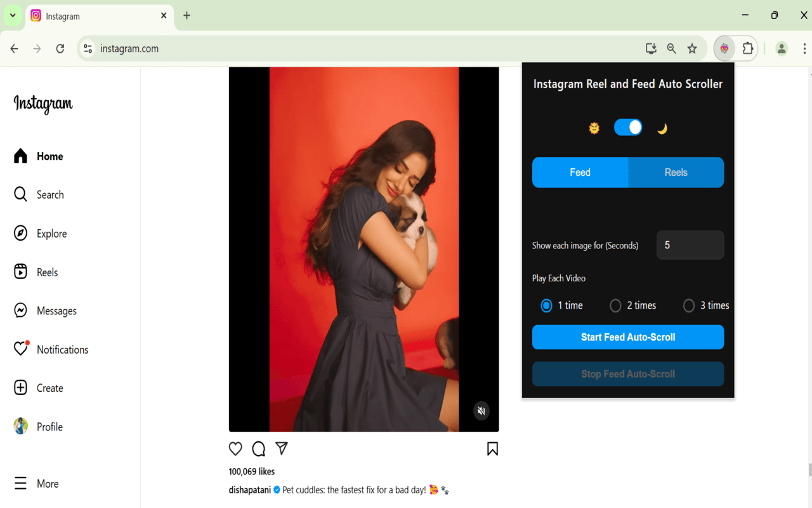
Task: Open the Chrome three-dot menu
Action: 804,48
